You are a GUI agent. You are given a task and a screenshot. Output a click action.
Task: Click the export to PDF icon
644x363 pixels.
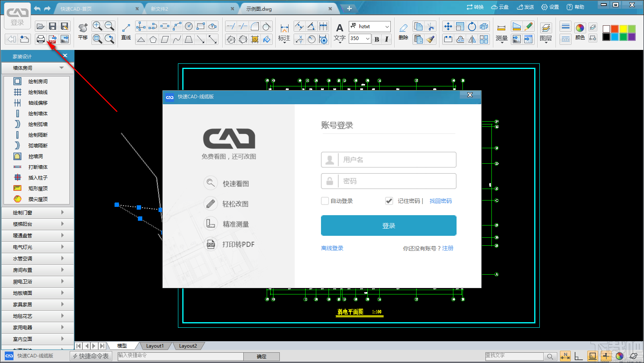pos(52,39)
